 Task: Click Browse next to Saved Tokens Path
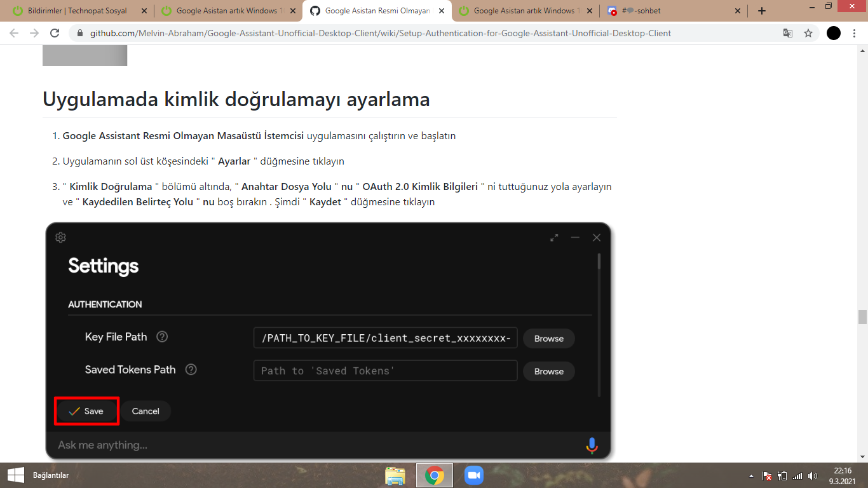point(549,371)
